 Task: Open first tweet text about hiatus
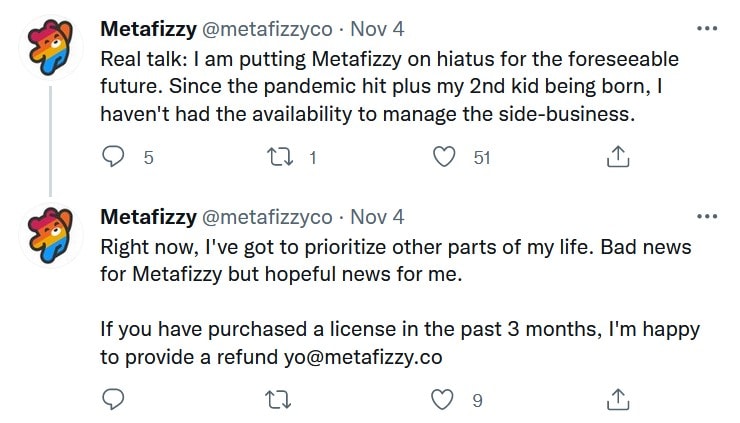click(389, 86)
